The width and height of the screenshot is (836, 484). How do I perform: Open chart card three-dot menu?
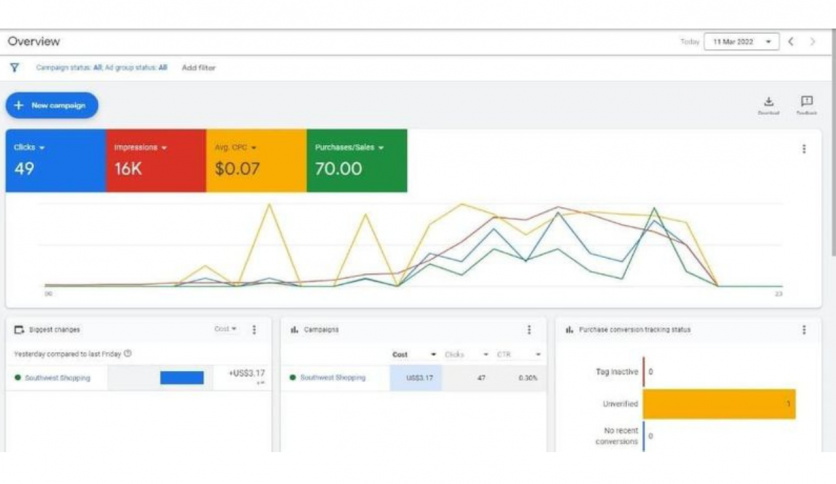(804, 149)
